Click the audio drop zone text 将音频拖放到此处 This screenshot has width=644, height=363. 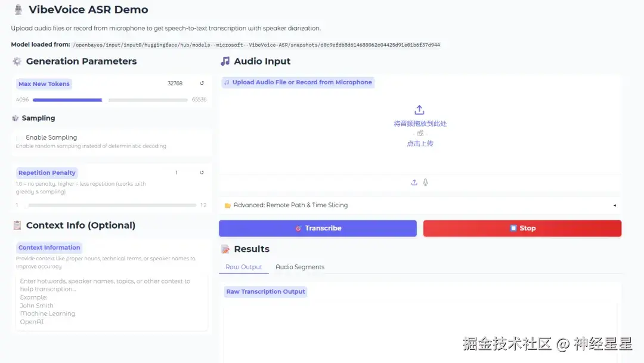[x=420, y=124]
